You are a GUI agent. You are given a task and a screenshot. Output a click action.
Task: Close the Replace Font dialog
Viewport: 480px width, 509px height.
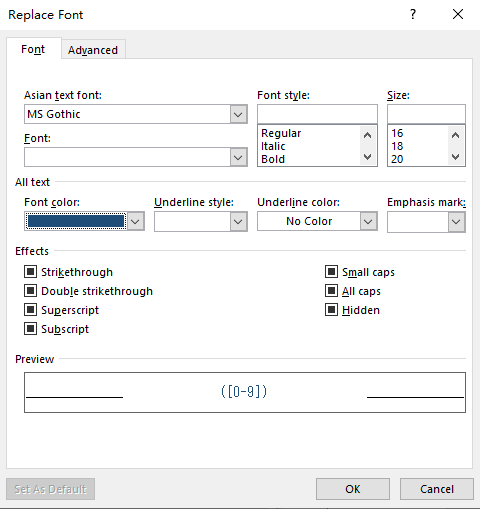click(458, 14)
